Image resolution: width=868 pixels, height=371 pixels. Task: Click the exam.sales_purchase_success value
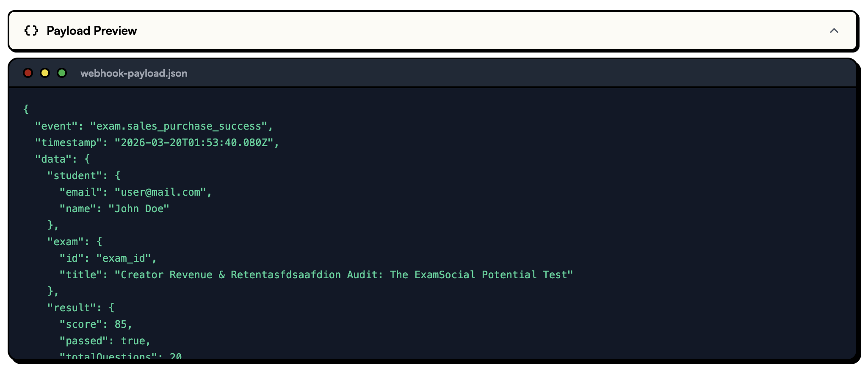179,126
